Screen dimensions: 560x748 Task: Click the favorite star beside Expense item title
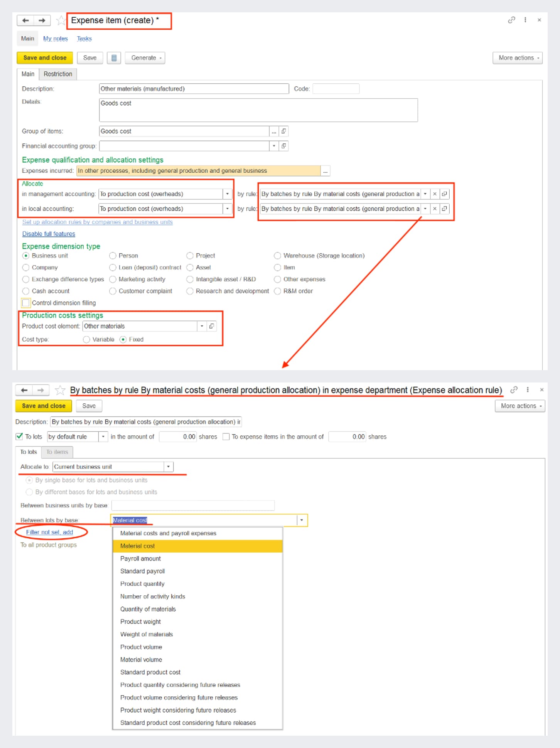click(x=61, y=20)
